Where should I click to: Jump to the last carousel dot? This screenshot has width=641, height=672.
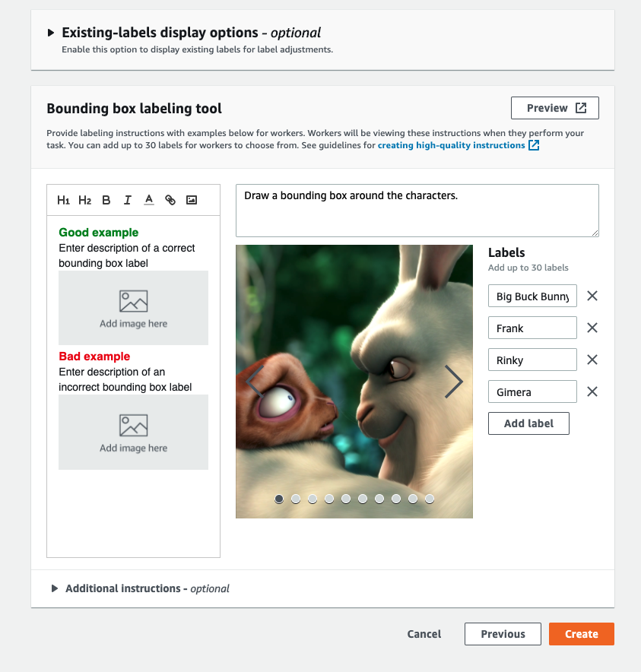[x=430, y=499]
